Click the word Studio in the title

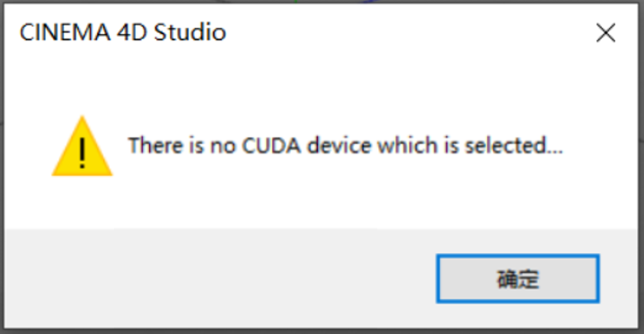coord(190,32)
